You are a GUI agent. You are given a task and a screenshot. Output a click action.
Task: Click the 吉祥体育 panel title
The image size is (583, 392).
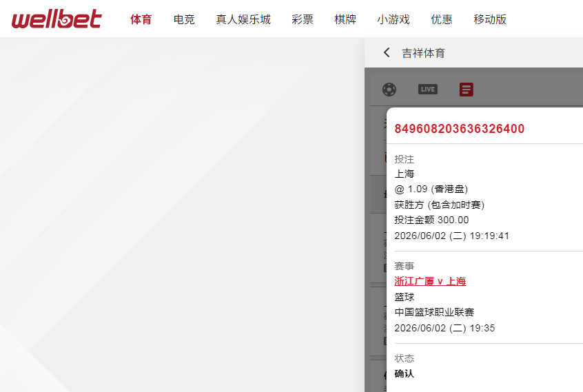click(423, 53)
